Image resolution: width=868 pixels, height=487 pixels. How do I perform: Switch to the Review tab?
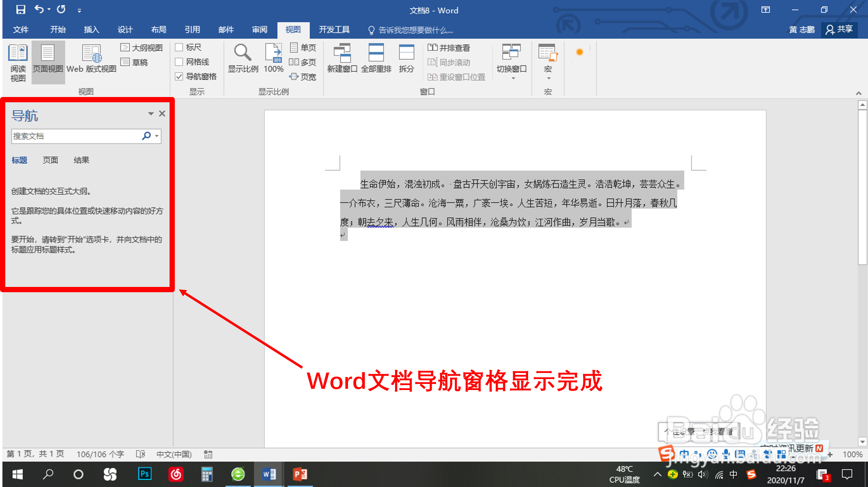(260, 30)
